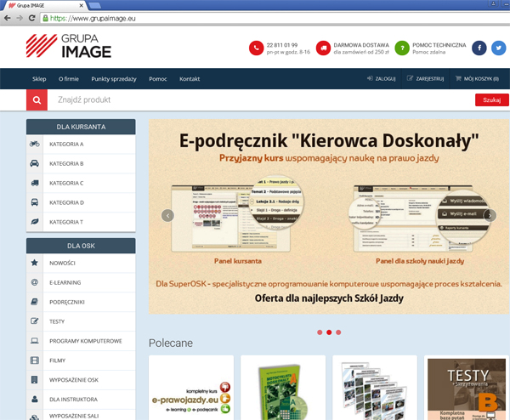This screenshot has height=420, width=510.
Task: Open the Facebook page icon
Action: pyautogui.click(x=479, y=48)
